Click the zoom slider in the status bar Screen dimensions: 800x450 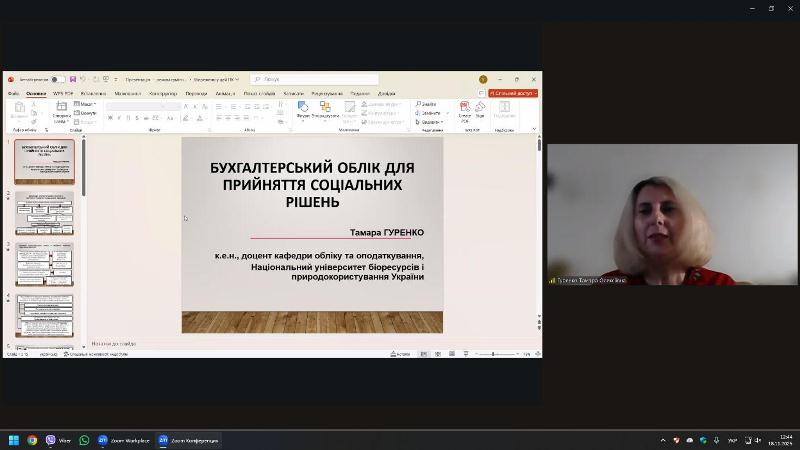(x=493, y=354)
